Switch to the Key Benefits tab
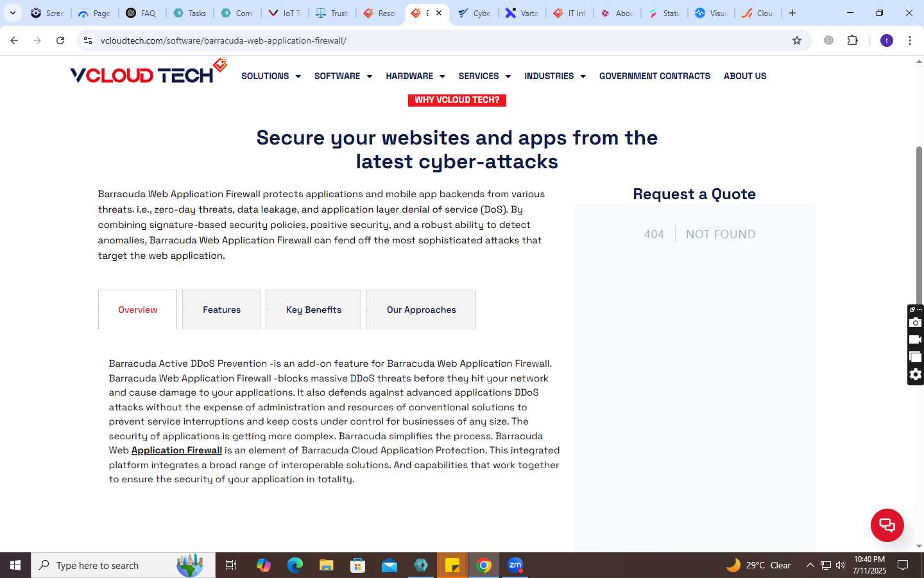Viewport: 924px width, 578px height. click(x=314, y=310)
